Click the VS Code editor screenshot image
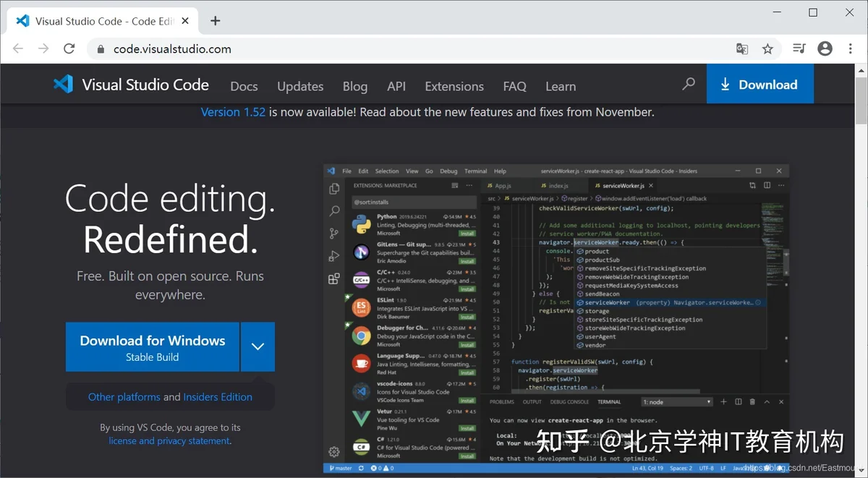The height and width of the screenshot is (478, 868). [x=556, y=318]
